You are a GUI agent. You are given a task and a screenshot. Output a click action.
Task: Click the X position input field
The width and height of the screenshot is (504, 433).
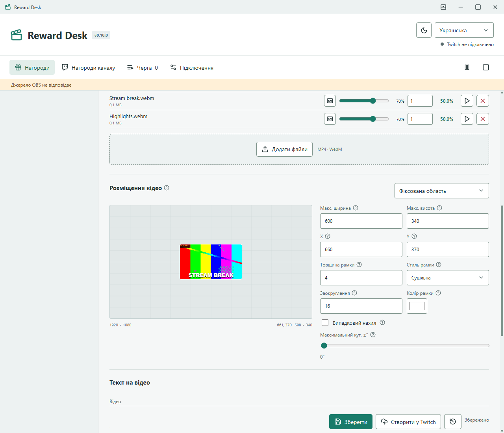361,249
